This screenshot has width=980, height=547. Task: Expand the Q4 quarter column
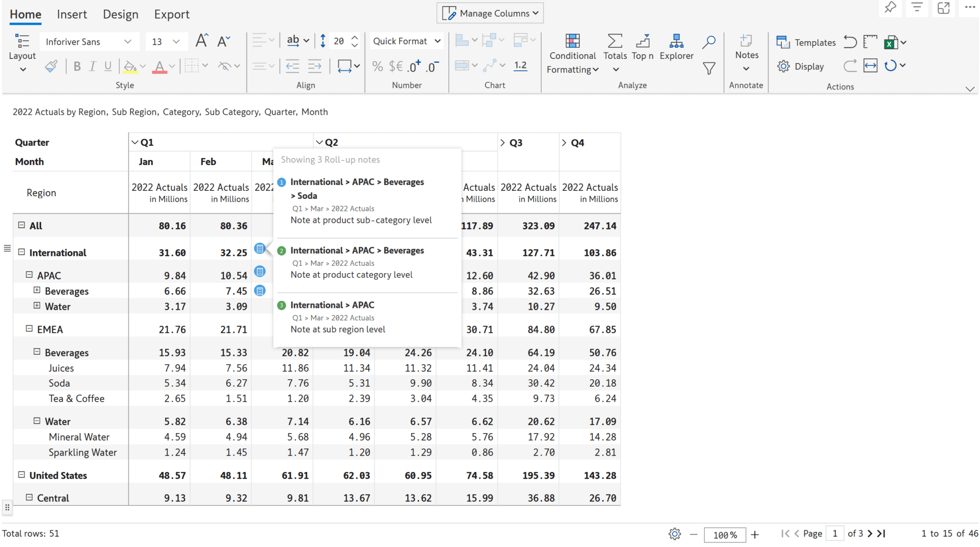coord(564,142)
